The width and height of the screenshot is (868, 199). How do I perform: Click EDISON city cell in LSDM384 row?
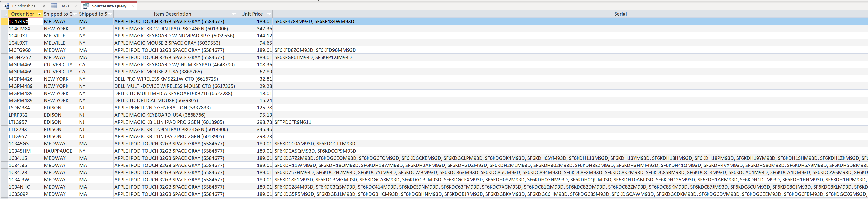coord(61,108)
